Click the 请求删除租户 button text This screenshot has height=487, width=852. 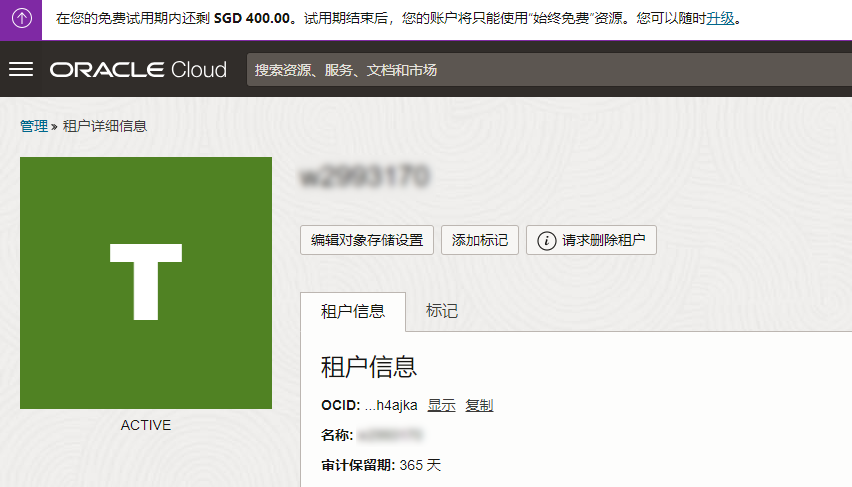click(603, 240)
